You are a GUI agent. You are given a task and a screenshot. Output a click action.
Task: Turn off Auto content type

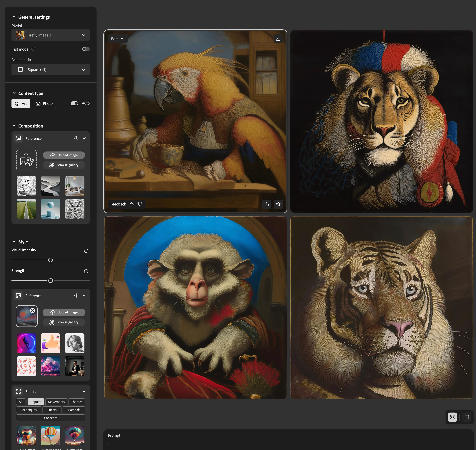click(75, 103)
